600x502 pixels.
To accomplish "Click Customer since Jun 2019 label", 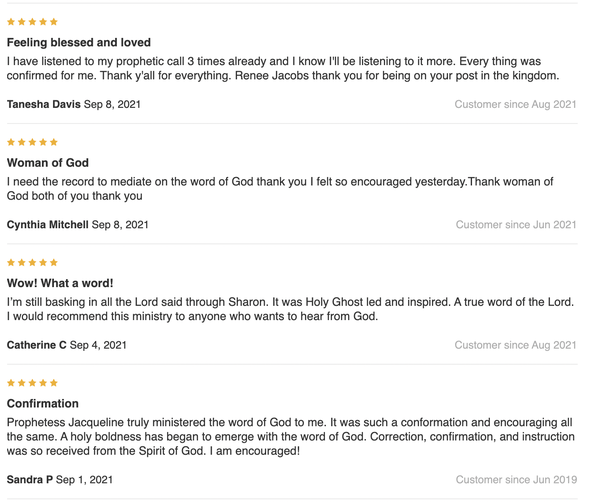I will (x=516, y=479).
